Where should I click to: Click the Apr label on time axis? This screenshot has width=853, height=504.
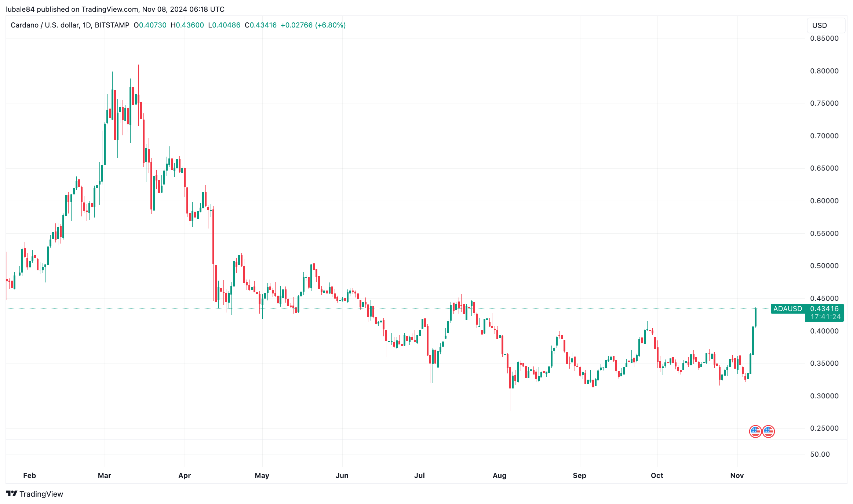pos(185,475)
